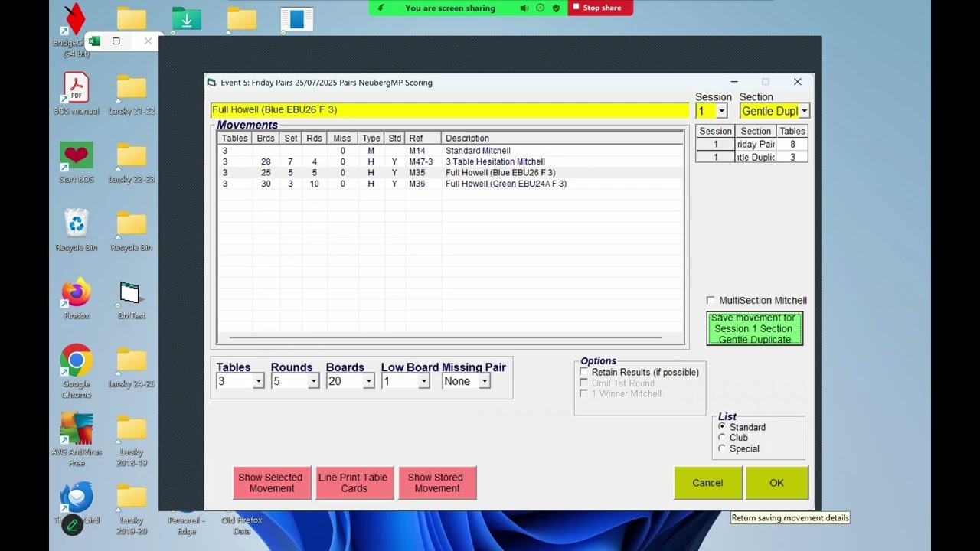980x551 pixels.
Task: Select the Old Firefox Data desktop item
Action: (x=242, y=525)
